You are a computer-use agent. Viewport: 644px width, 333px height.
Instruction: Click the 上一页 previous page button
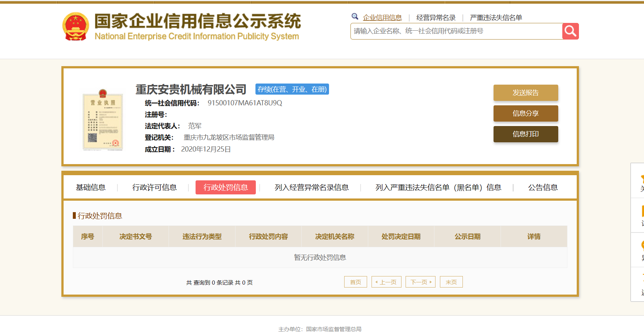(386, 282)
